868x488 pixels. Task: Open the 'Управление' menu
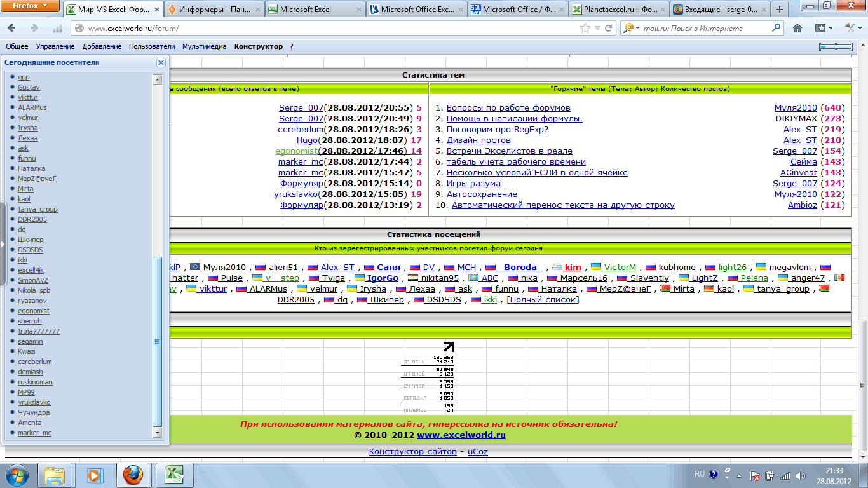[55, 46]
